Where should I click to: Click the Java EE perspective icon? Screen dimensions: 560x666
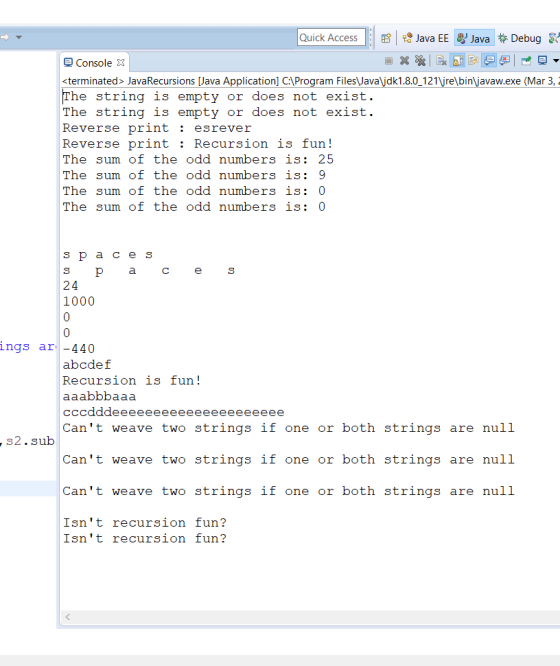click(407, 38)
